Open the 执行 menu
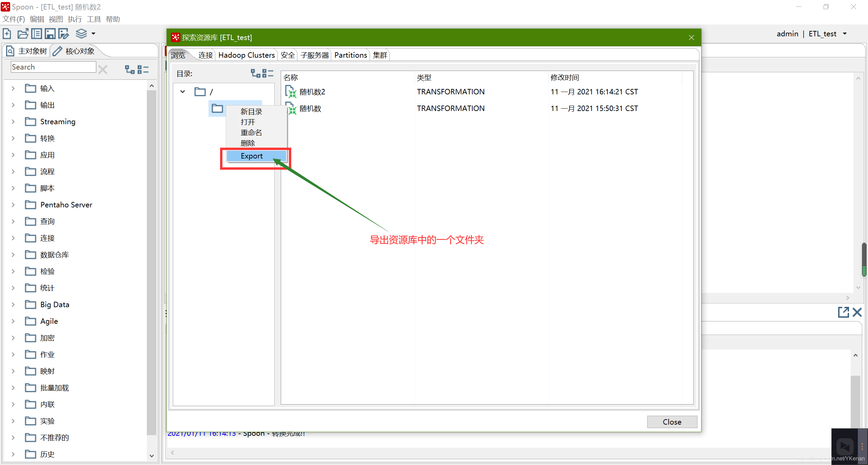This screenshot has width=868, height=465. pyautogui.click(x=75, y=19)
